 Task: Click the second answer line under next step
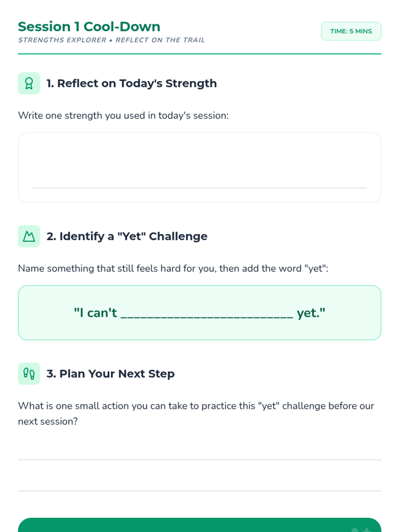click(x=199, y=490)
